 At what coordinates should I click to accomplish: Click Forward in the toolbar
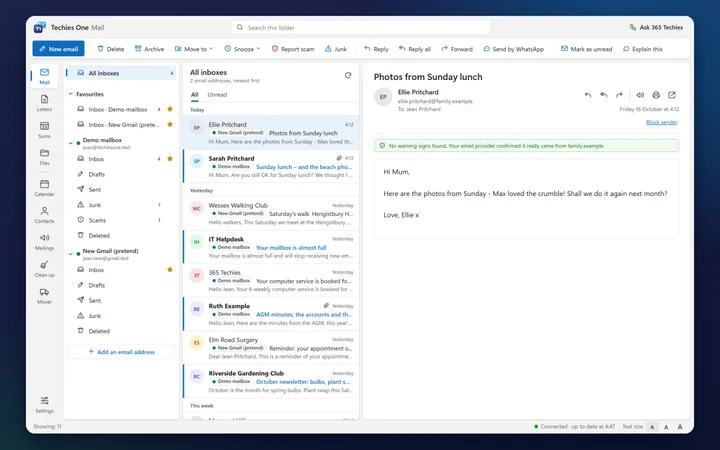pos(457,49)
